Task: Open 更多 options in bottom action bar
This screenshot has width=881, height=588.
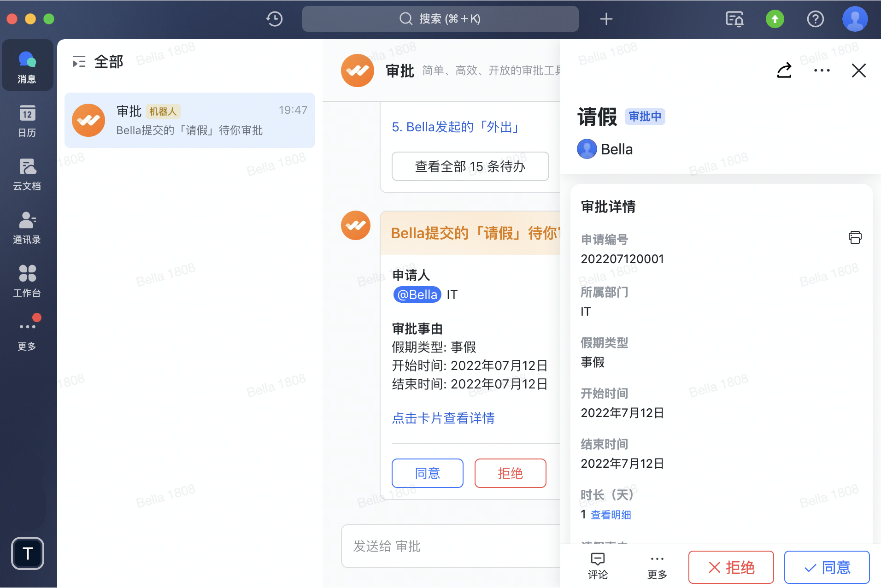Action: 657,566
